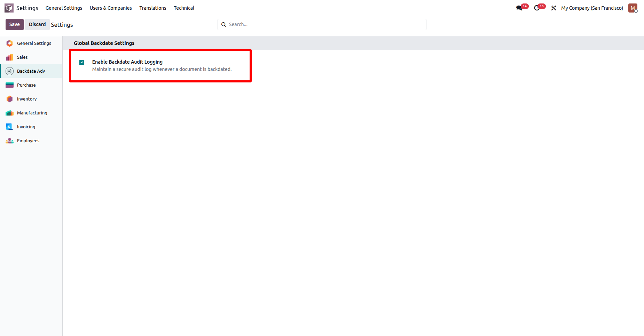The image size is (644, 336).
Task: Click the search magnifier icon
Action: pyautogui.click(x=224, y=25)
